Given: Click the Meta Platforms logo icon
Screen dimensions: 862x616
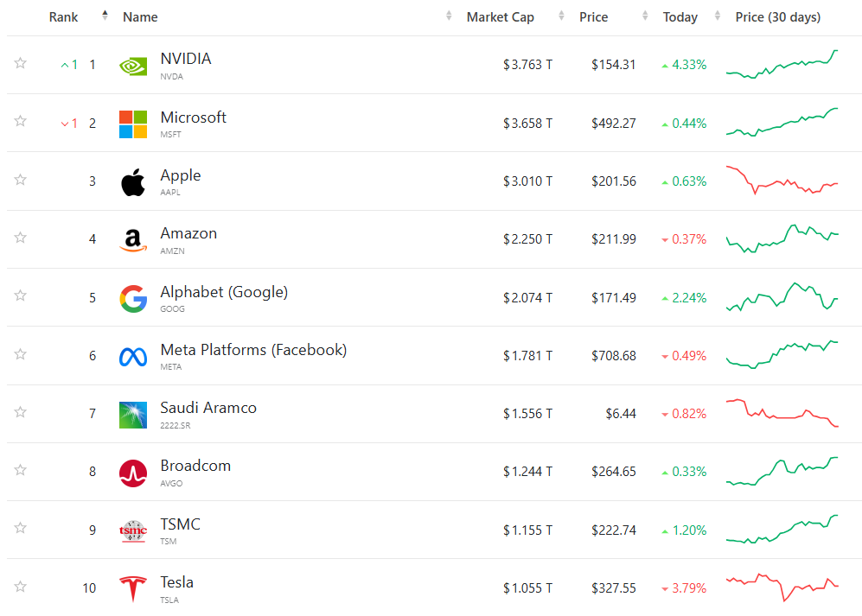Looking at the screenshot, I should click(x=133, y=356).
